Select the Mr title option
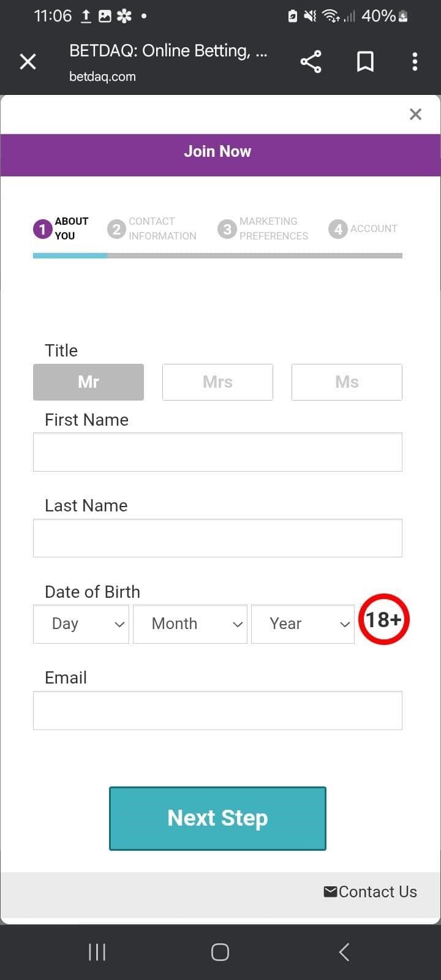 [x=88, y=382]
